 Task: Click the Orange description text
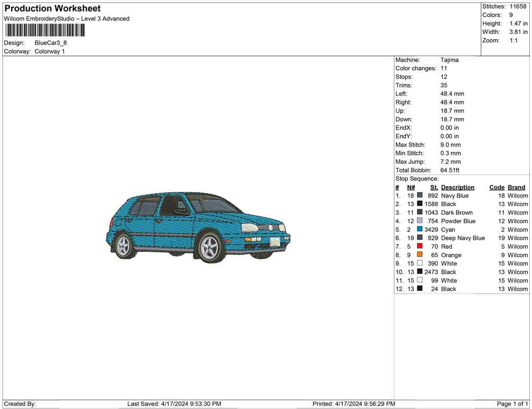(x=451, y=255)
